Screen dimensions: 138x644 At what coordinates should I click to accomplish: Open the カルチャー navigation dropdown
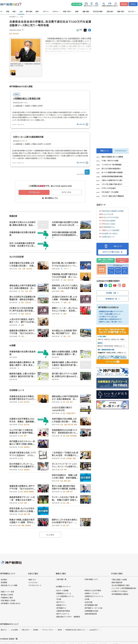point(56,11)
